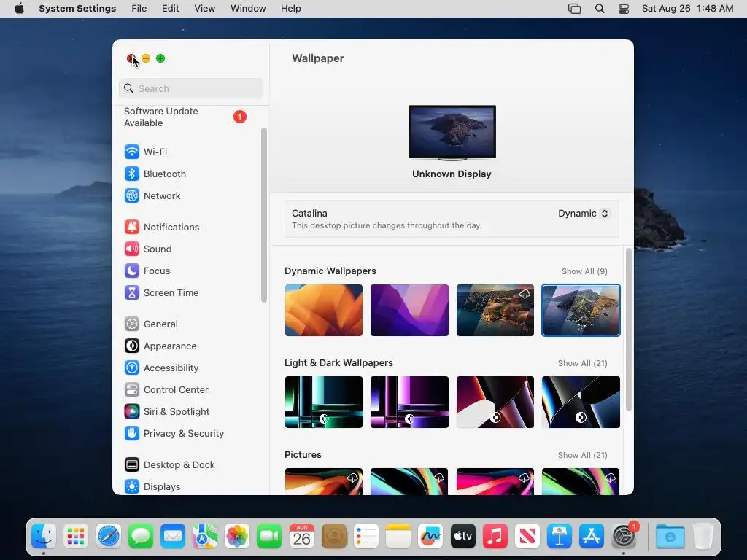
Task: Open Launchpad from the Dock
Action: pos(76,537)
